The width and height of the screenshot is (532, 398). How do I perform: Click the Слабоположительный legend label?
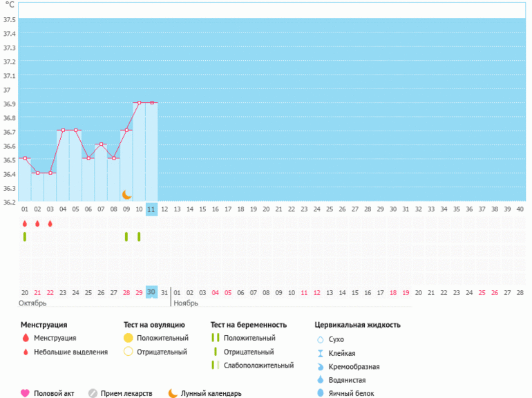(258, 366)
